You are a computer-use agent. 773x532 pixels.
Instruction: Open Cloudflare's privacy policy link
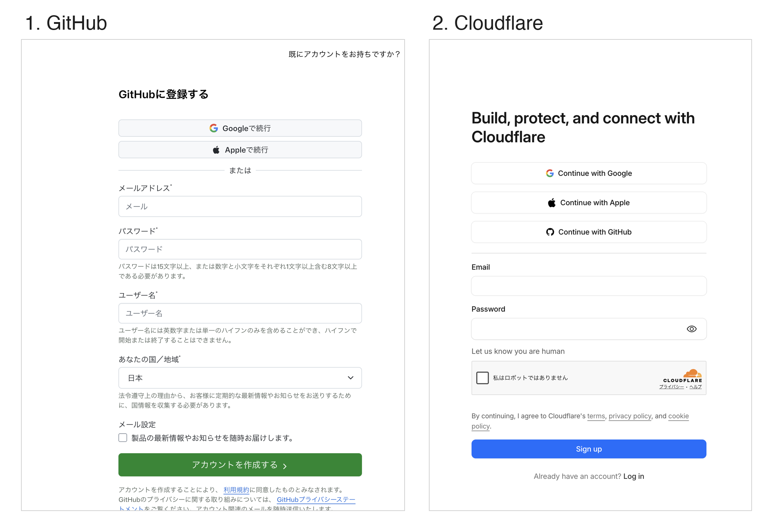point(630,416)
